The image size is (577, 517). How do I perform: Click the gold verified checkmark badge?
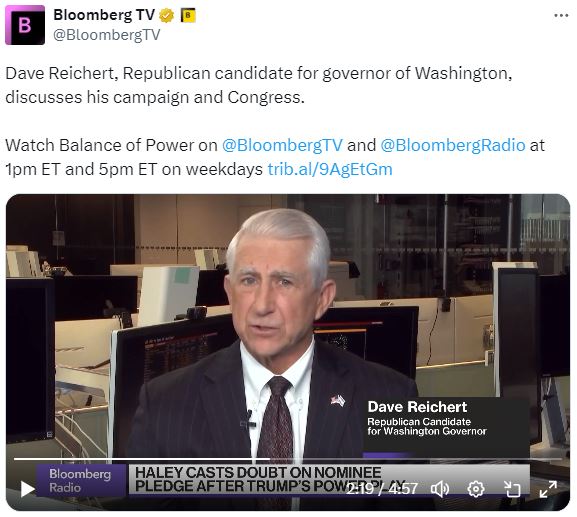166,15
